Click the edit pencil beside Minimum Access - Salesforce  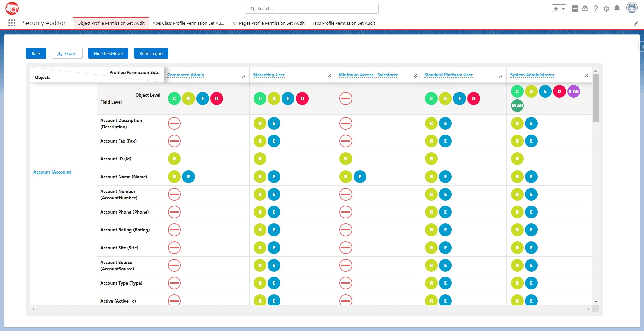tap(415, 76)
